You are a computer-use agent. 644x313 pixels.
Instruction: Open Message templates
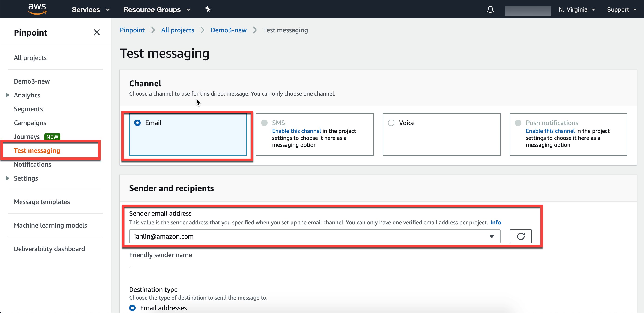pyautogui.click(x=42, y=202)
